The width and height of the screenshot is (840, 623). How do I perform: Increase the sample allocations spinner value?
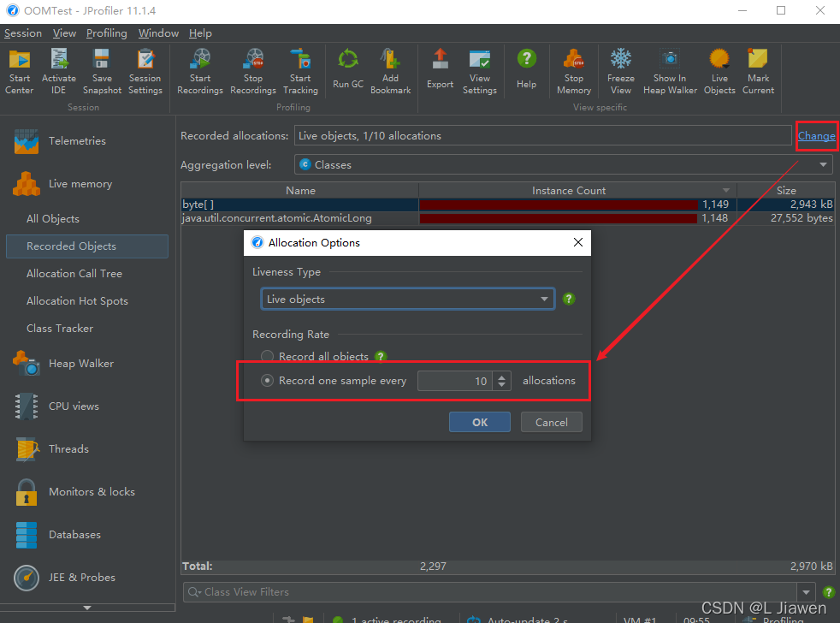(501, 377)
